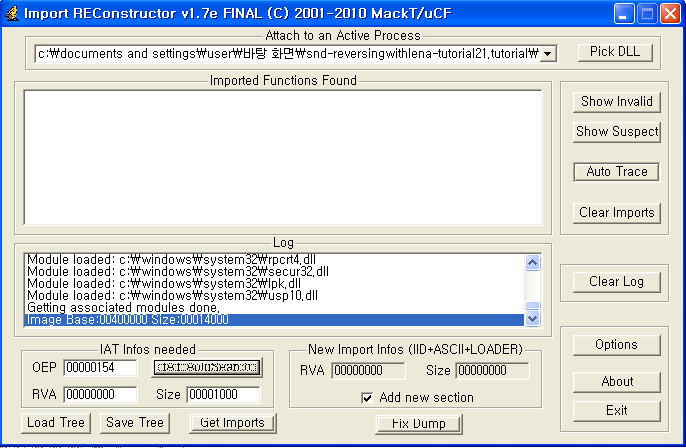Click the IAT AutoSearch button
Viewport: 686px width, 448px height.
[207, 367]
